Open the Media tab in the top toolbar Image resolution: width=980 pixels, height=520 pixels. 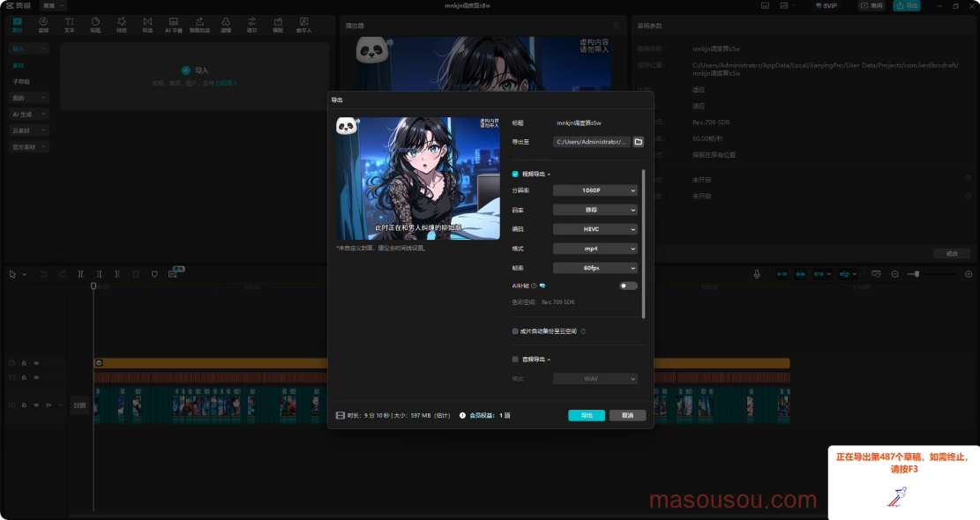pyautogui.click(x=17, y=25)
